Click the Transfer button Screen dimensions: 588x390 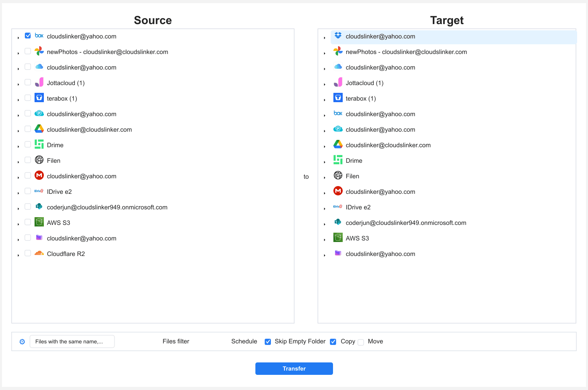pyautogui.click(x=294, y=369)
